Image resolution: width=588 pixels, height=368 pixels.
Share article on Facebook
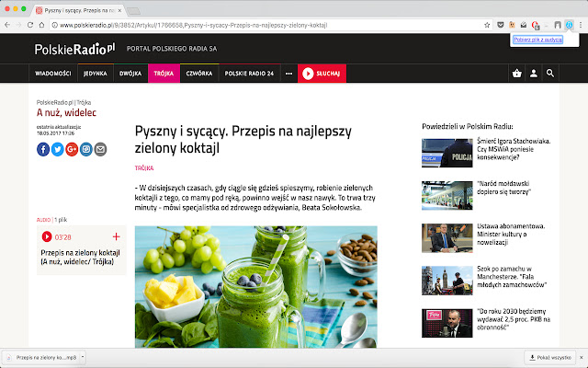pyautogui.click(x=43, y=149)
